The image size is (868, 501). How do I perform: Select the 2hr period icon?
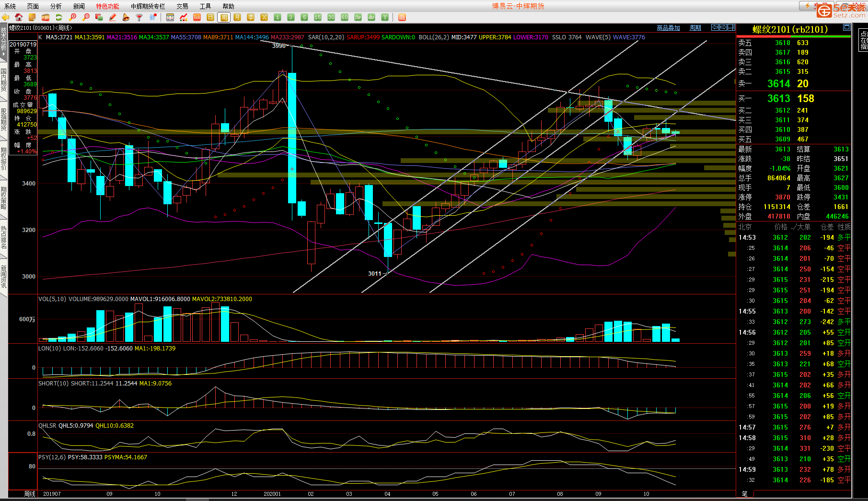pyautogui.click(x=358, y=17)
